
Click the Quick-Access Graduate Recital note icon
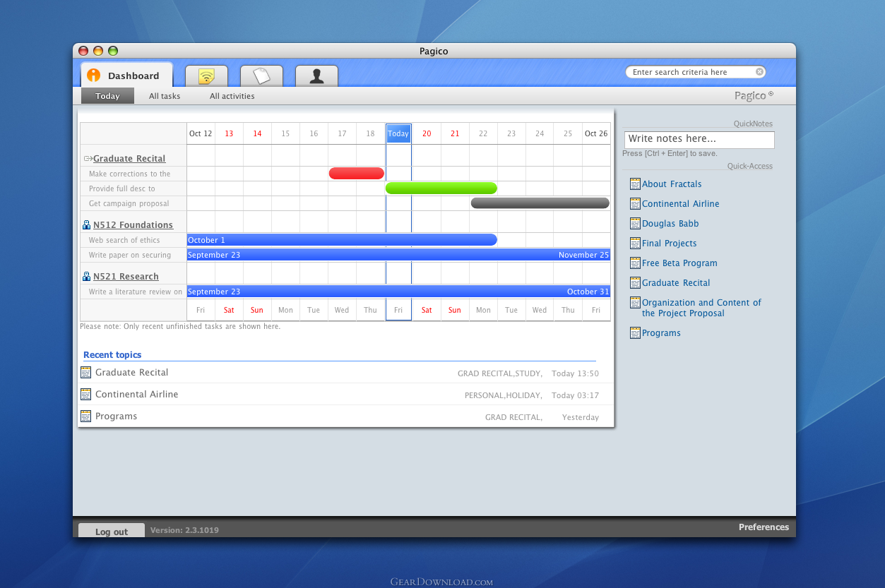(x=635, y=282)
